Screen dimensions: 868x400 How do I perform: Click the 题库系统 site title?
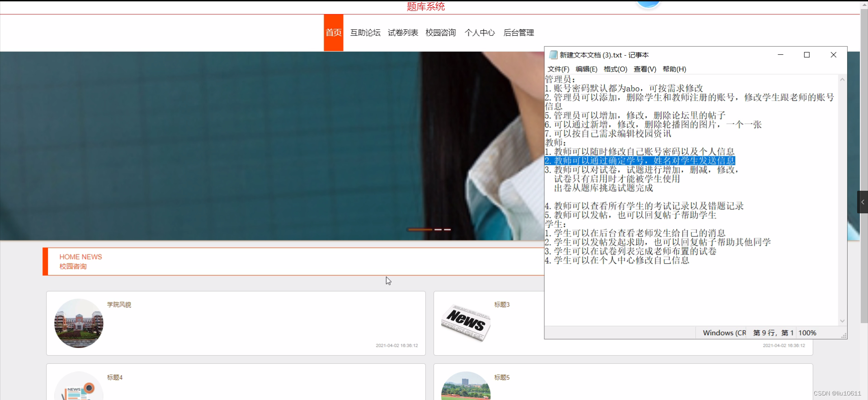tap(426, 7)
